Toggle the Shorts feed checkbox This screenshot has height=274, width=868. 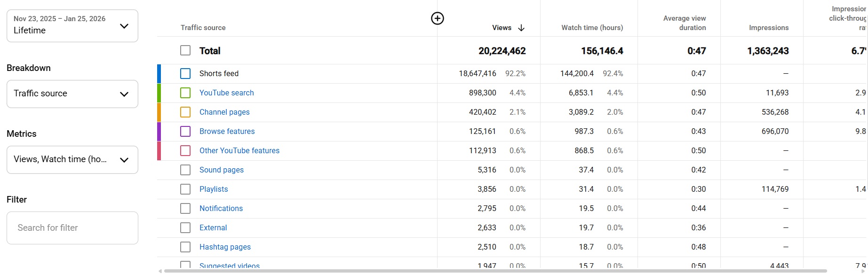tap(185, 74)
